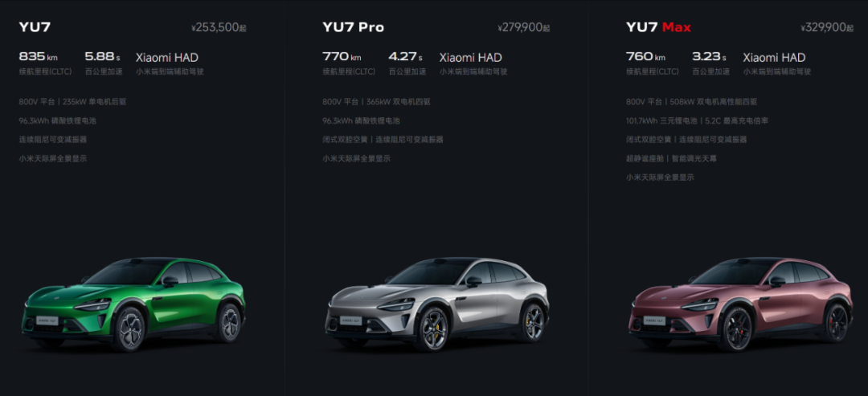This screenshot has height=396, width=868.
Task: Select the silver YU7 Pro car image
Action: pos(436,304)
